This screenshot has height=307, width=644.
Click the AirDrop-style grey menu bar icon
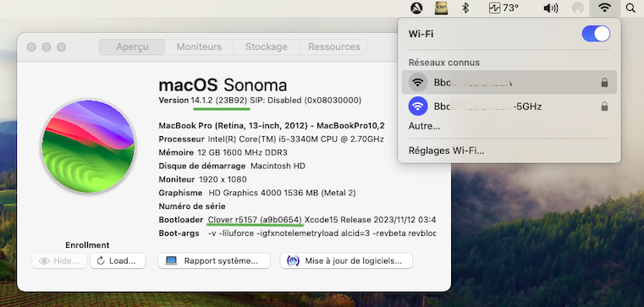(x=577, y=8)
